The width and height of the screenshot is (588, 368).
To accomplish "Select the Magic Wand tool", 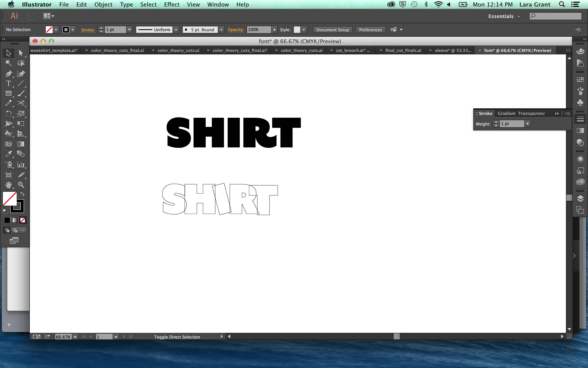I will (x=9, y=63).
